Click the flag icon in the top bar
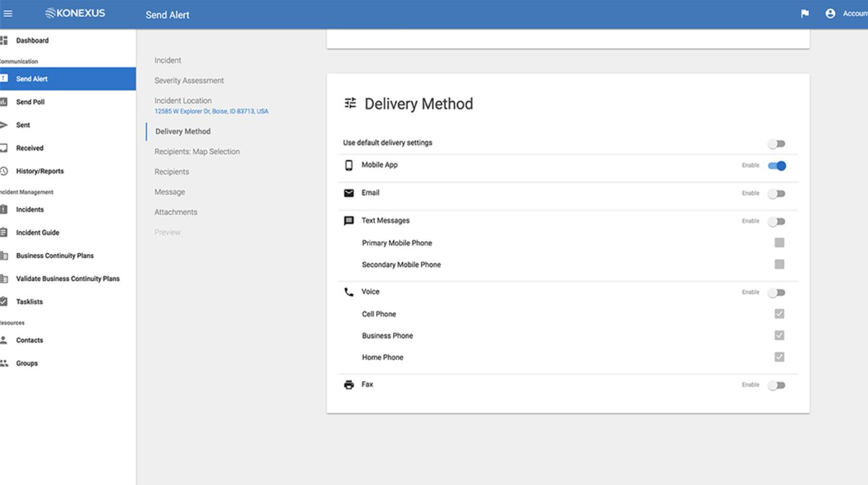The image size is (868, 485). [804, 13]
